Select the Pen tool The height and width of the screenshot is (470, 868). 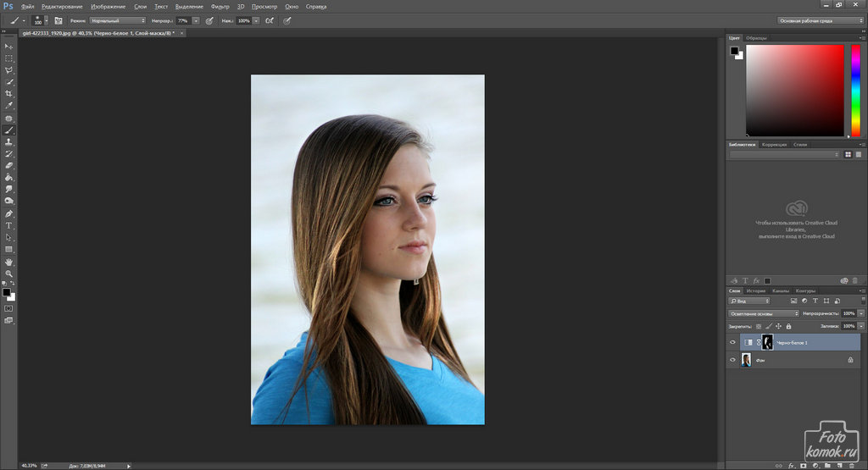pyautogui.click(x=8, y=214)
